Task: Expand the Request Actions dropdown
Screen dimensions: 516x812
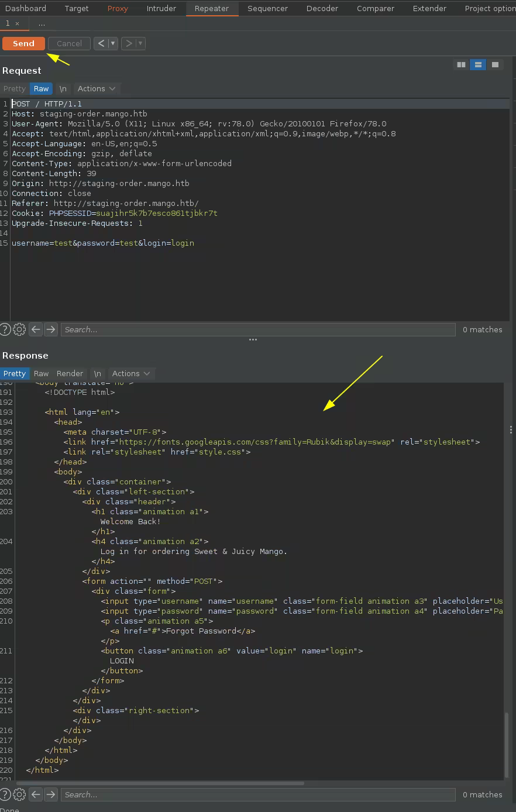Action: (97, 89)
